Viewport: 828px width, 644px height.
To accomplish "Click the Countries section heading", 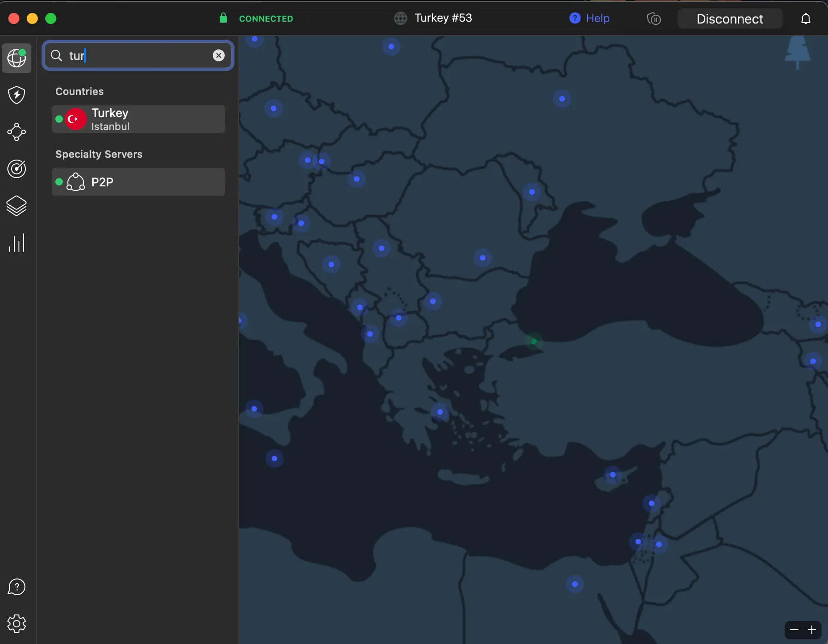I will click(x=79, y=91).
